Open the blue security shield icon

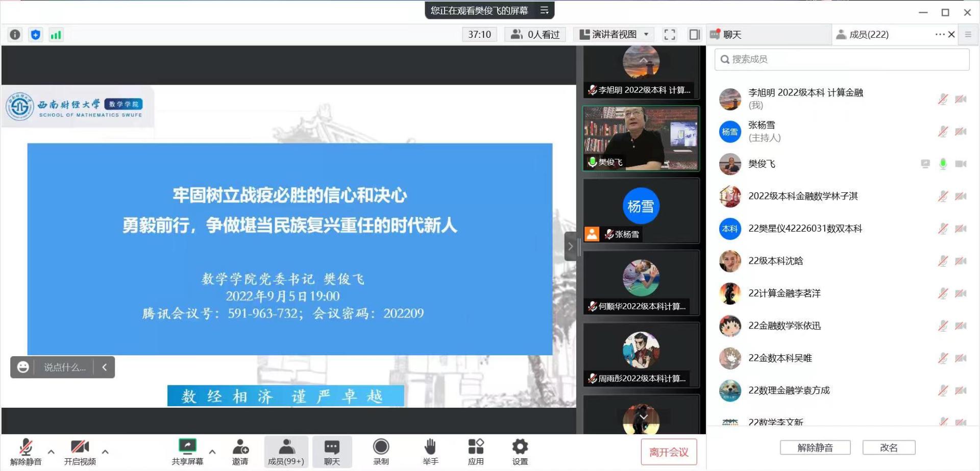tap(35, 35)
